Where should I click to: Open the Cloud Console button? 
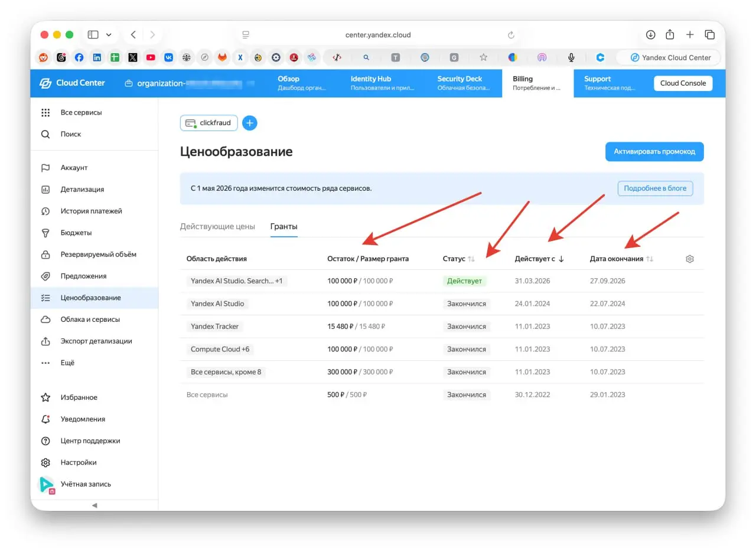click(x=683, y=83)
